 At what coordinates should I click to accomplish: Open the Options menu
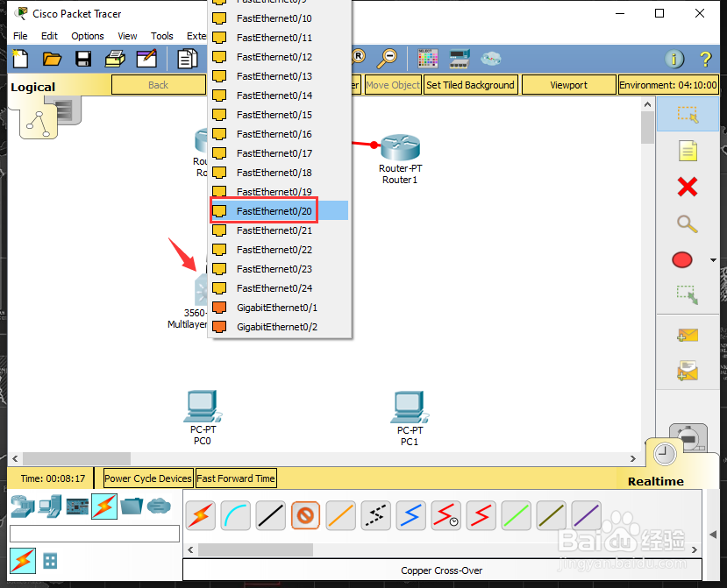click(87, 36)
